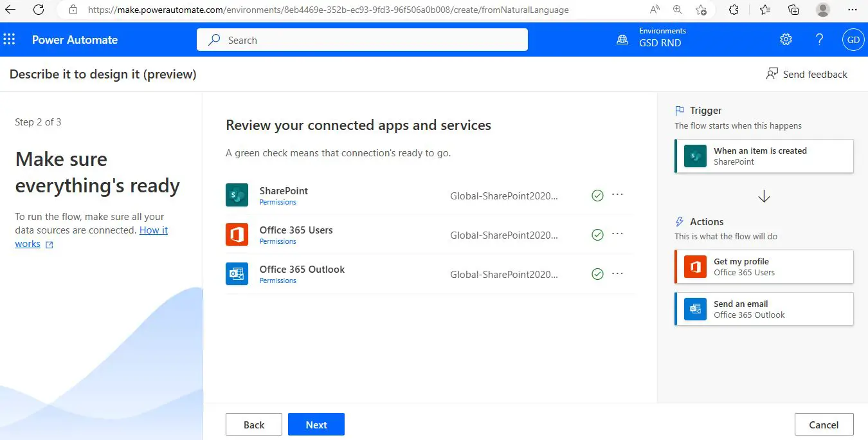
Task: Click the Next button
Action: pyautogui.click(x=316, y=425)
